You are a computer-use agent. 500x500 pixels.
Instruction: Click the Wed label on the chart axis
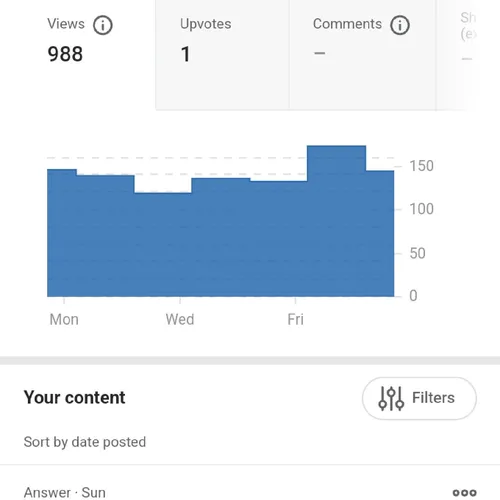pyautogui.click(x=180, y=319)
